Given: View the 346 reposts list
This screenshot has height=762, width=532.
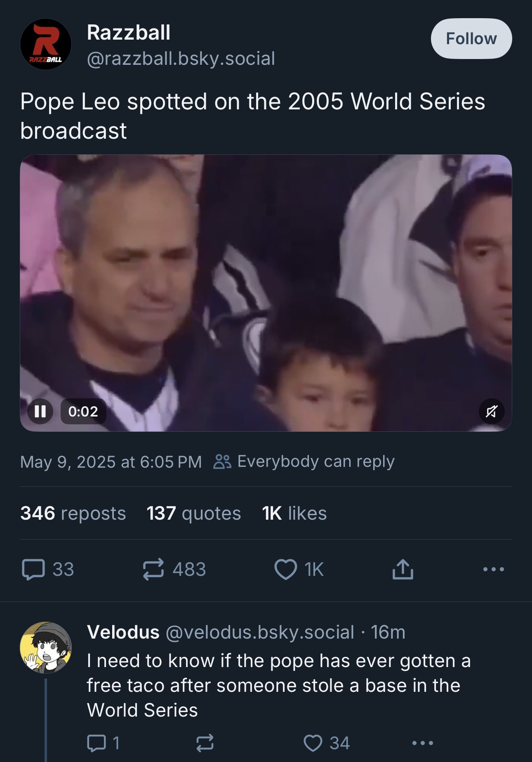Looking at the screenshot, I should pyautogui.click(x=73, y=513).
